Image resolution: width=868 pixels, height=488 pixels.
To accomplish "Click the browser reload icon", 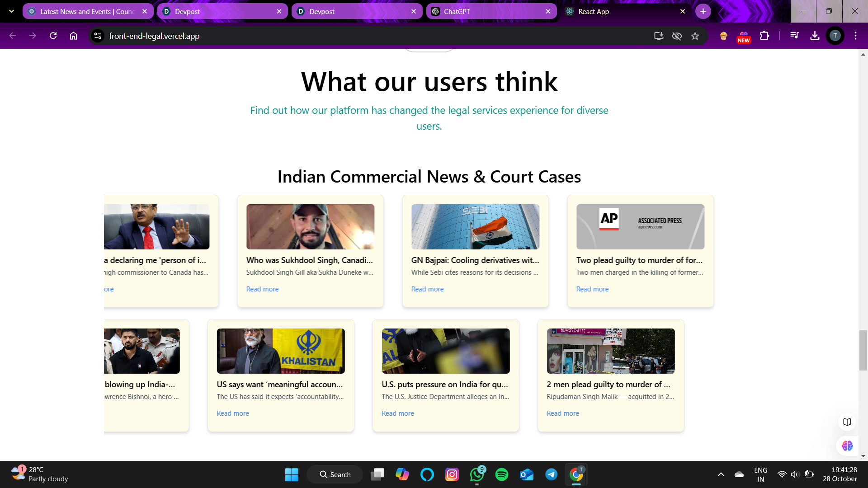I will (53, 36).
